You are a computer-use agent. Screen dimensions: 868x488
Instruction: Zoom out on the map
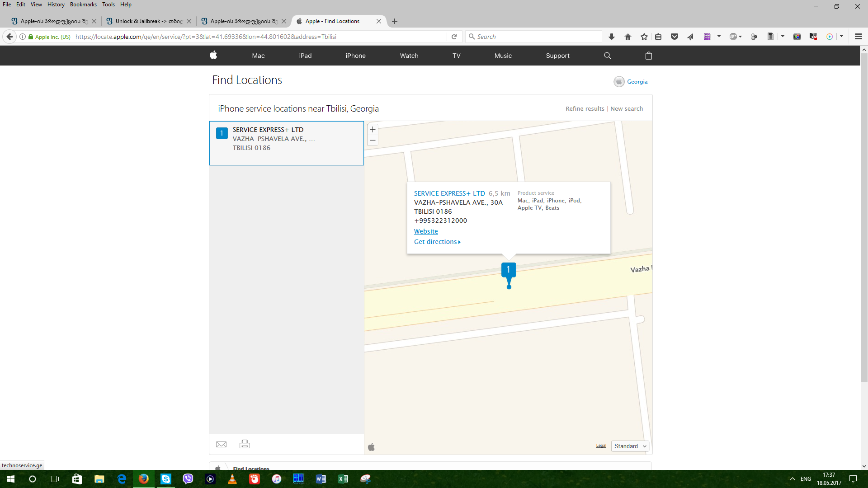pos(373,141)
